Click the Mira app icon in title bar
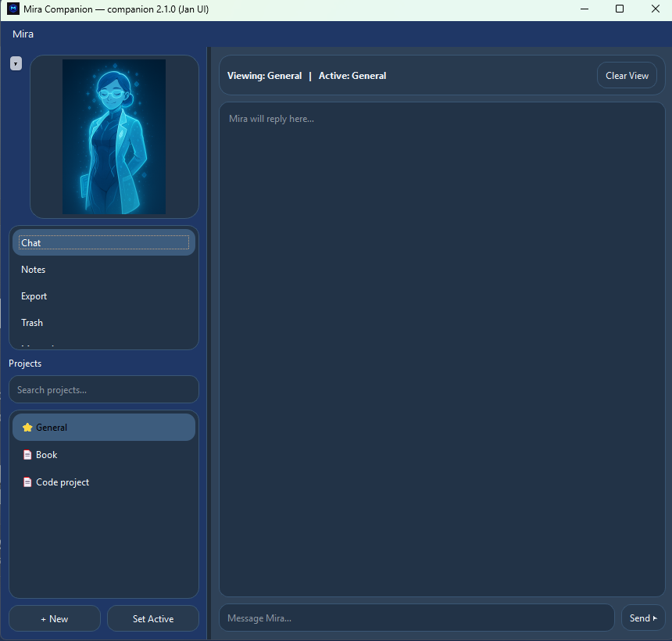Viewport: 672px width, 641px height. (13, 9)
